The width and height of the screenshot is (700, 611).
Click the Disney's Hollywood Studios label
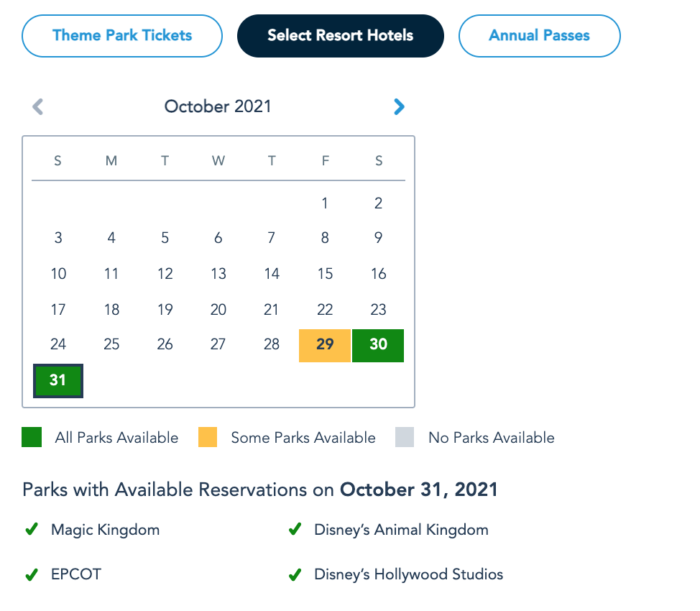tap(408, 574)
